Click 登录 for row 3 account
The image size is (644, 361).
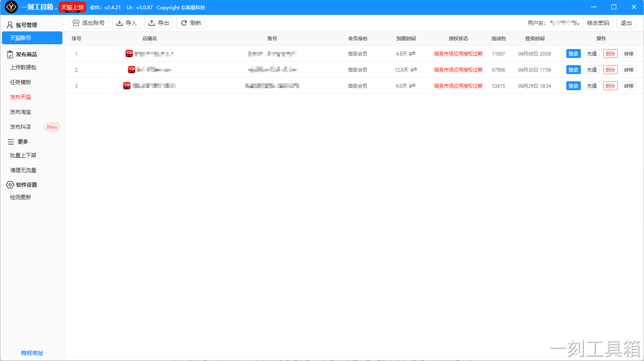[x=574, y=86]
